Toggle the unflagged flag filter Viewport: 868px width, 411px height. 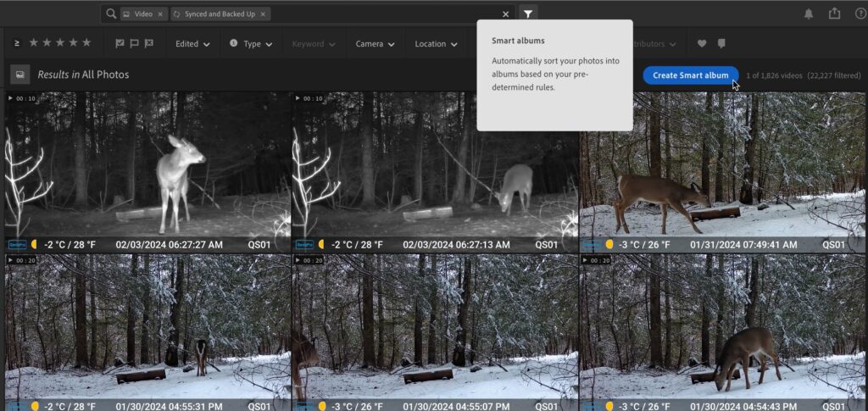[134, 44]
